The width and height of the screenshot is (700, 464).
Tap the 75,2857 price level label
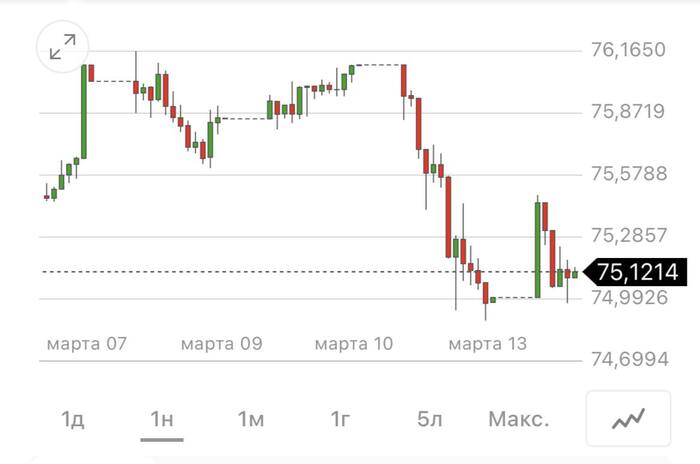pyautogui.click(x=628, y=236)
